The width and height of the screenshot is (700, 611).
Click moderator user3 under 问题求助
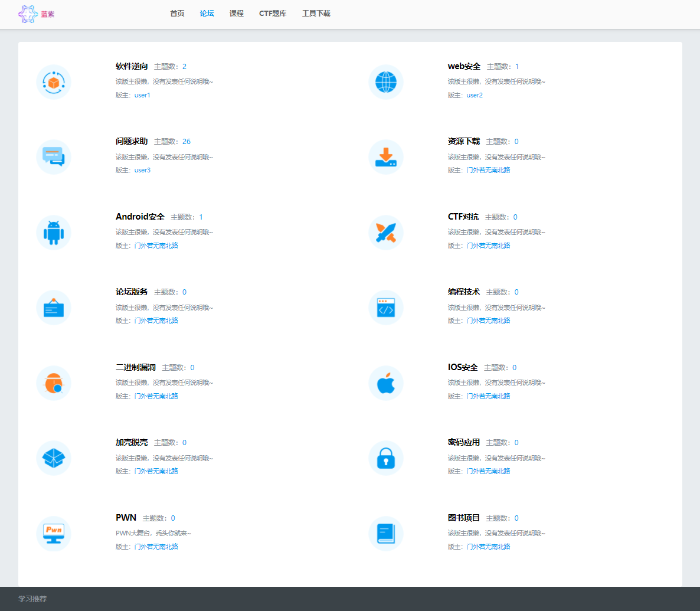(142, 170)
